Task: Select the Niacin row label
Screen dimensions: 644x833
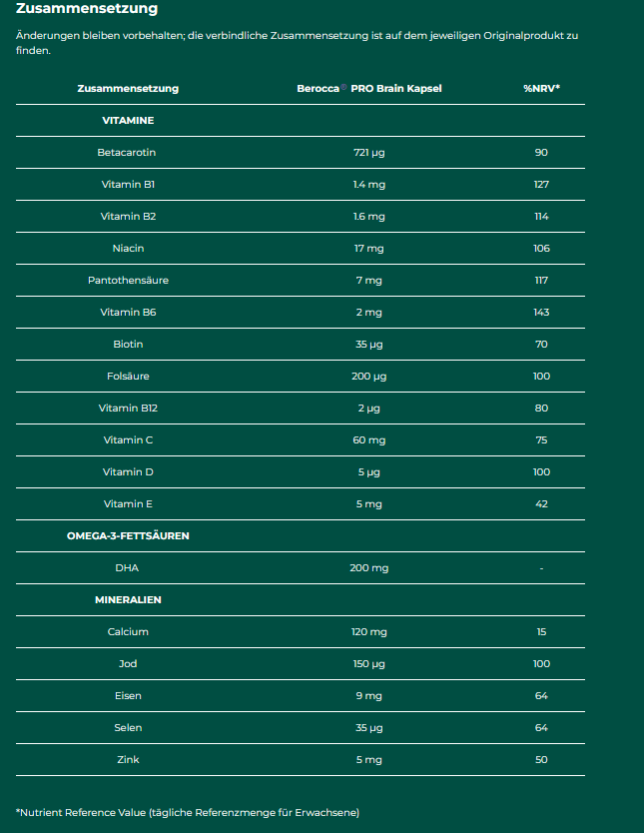Action: (x=128, y=248)
